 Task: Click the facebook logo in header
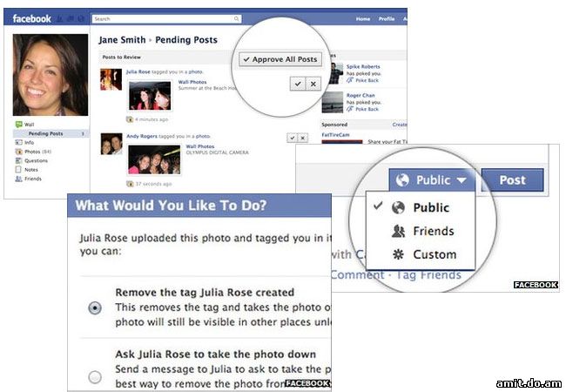[x=31, y=18]
